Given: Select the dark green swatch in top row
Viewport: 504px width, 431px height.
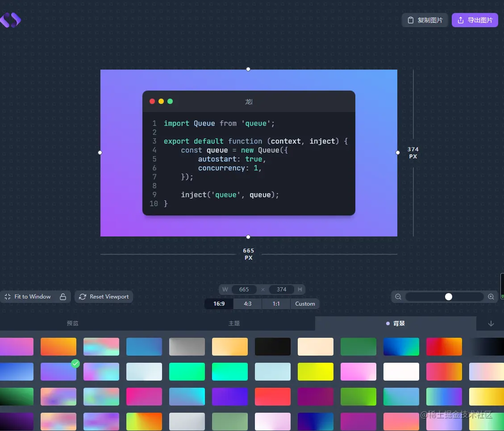Looking at the screenshot, I should click(358, 347).
